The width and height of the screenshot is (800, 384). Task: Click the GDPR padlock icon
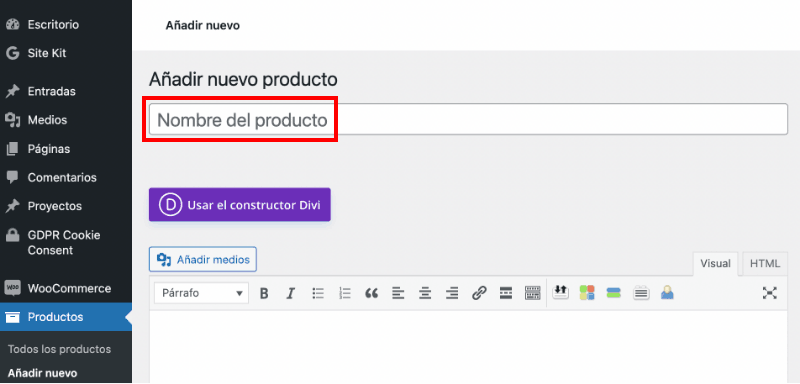12,235
